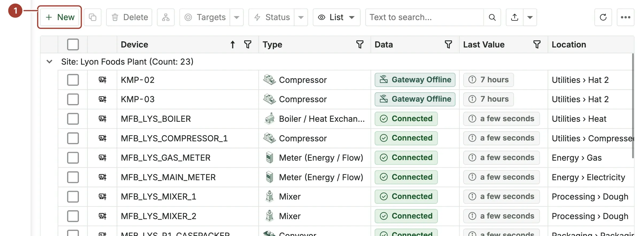Collapse the Site: Lyon Foods Plant group

[x=49, y=62]
